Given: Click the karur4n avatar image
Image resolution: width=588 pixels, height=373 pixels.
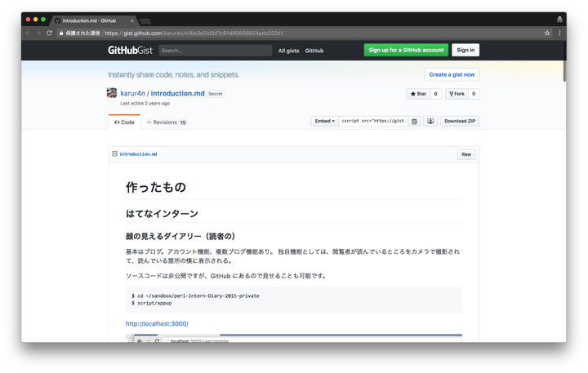Looking at the screenshot, I should point(112,92).
